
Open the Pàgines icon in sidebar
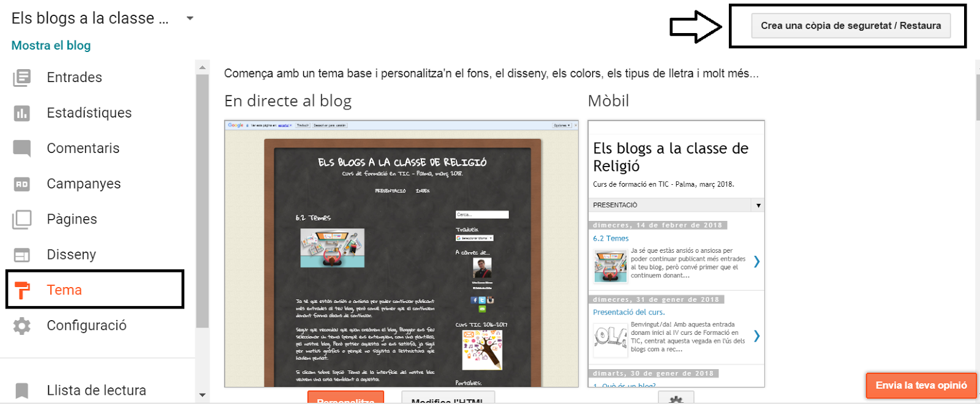pyautogui.click(x=22, y=220)
